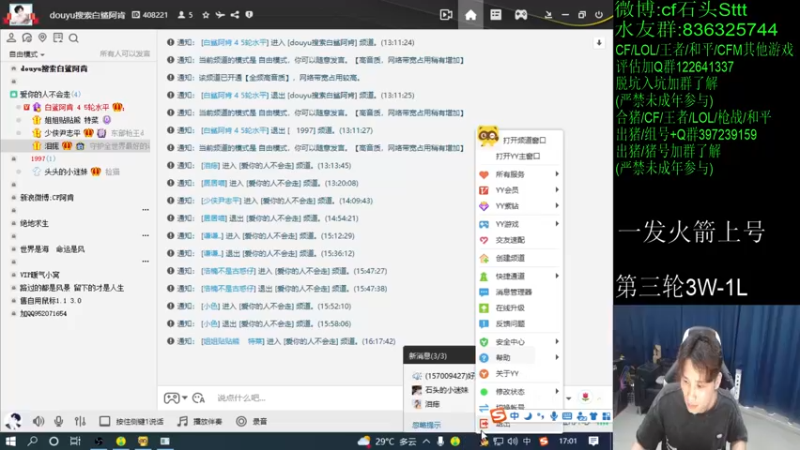Viewport: 800px width, 450px height.
Task: Click the Sogou soft keyboard icon
Action: click(x=567, y=416)
